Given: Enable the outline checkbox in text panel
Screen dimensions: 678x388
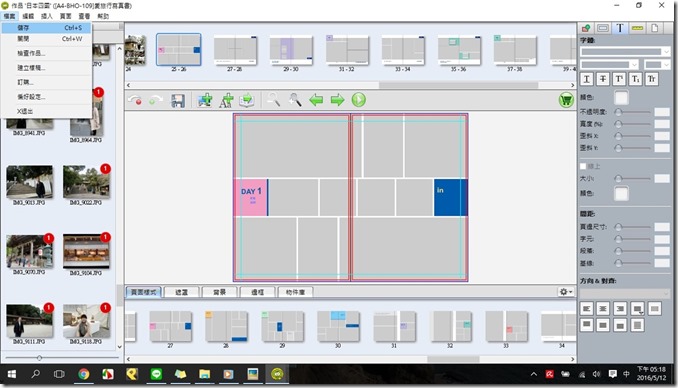Looking at the screenshot, I should click(x=583, y=167).
